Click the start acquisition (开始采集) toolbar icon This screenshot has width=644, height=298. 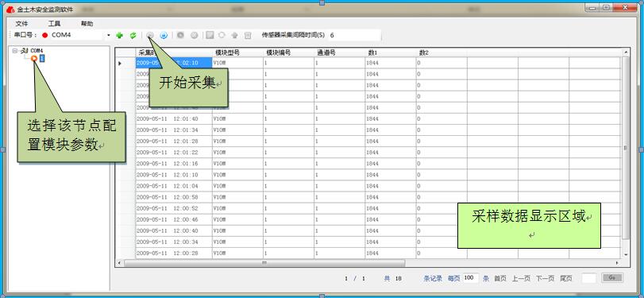click(x=150, y=35)
